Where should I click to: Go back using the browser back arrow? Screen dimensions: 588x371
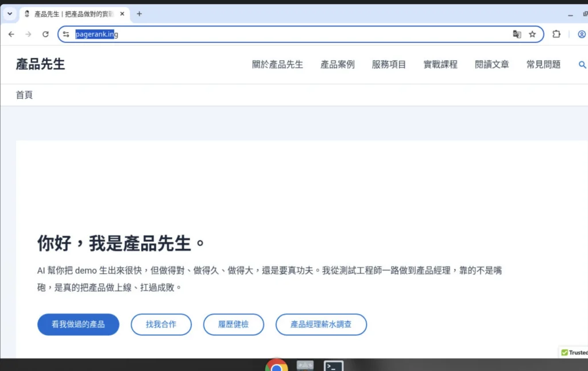pyautogui.click(x=11, y=34)
